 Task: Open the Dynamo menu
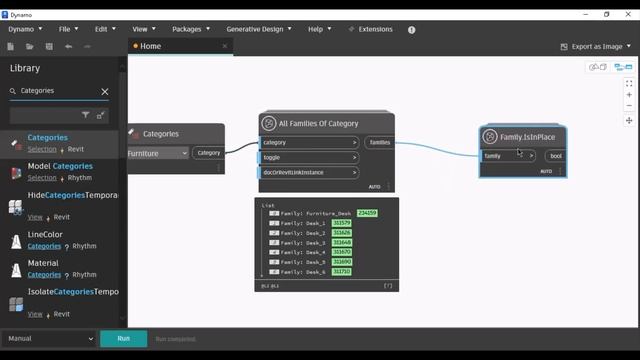point(25,29)
